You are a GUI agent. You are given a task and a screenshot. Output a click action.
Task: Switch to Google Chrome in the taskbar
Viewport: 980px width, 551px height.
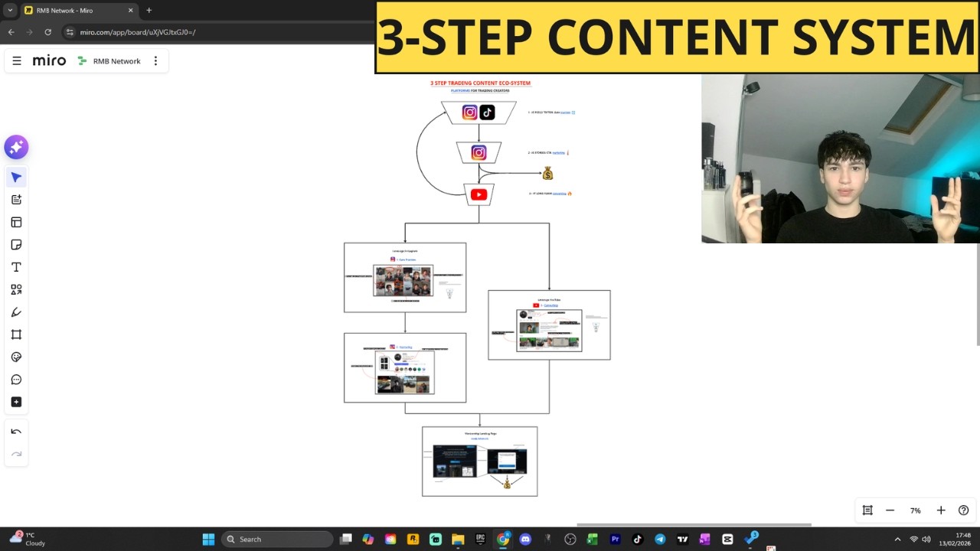(x=503, y=539)
